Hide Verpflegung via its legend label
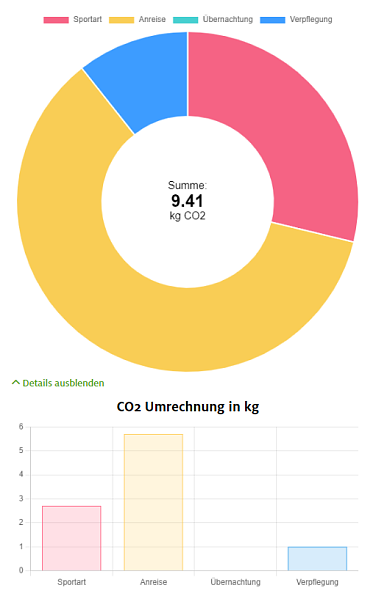The width and height of the screenshot is (376, 599). pyautogui.click(x=311, y=19)
